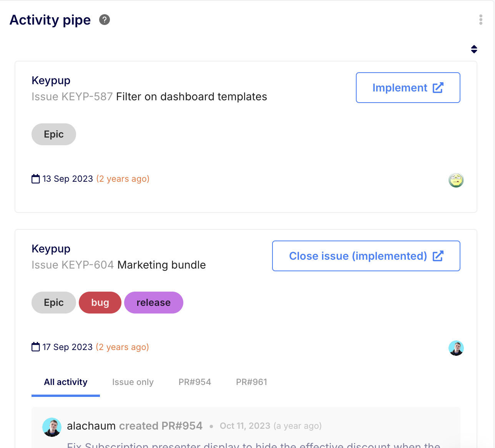Open the PR#961 tab
The height and width of the screenshot is (448, 495).
[251, 382]
